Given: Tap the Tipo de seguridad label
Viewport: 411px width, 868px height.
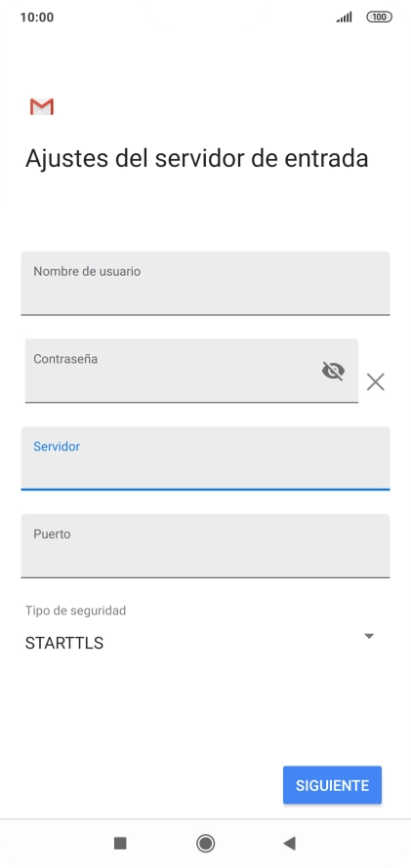Looking at the screenshot, I should point(75,611).
